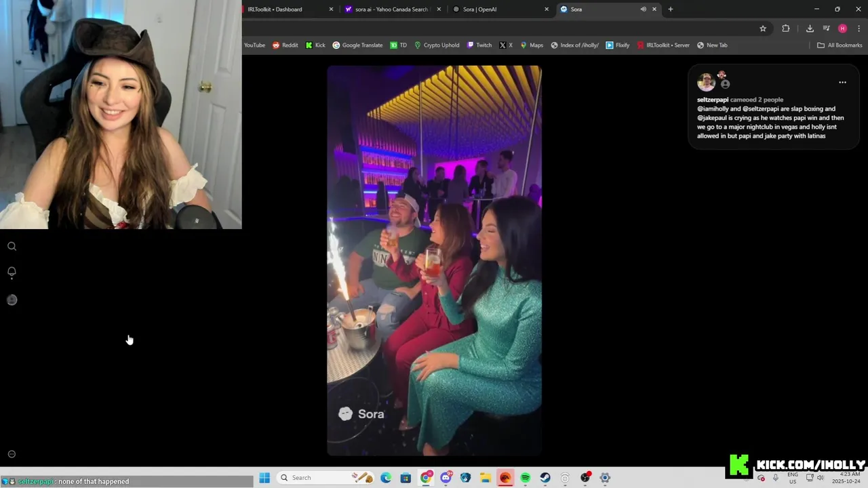Viewport: 868px width, 488px height.
Task: Click the cameo avatars beside the poster's picture
Action: (x=724, y=80)
